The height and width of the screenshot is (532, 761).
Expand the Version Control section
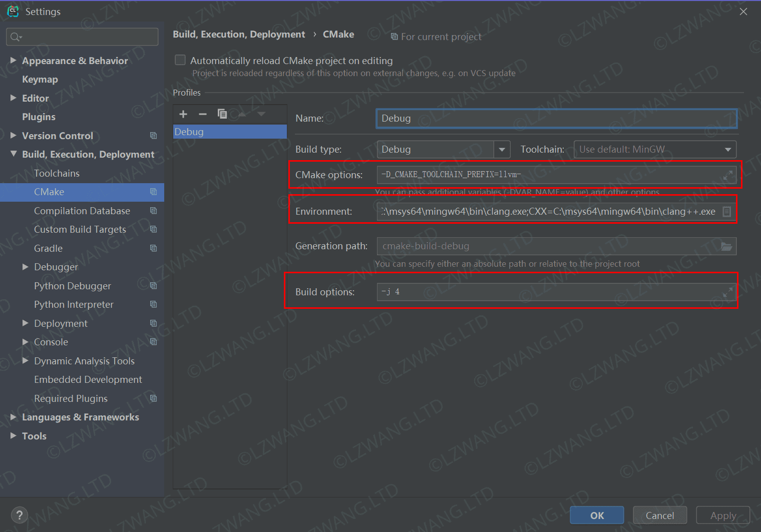point(14,135)
